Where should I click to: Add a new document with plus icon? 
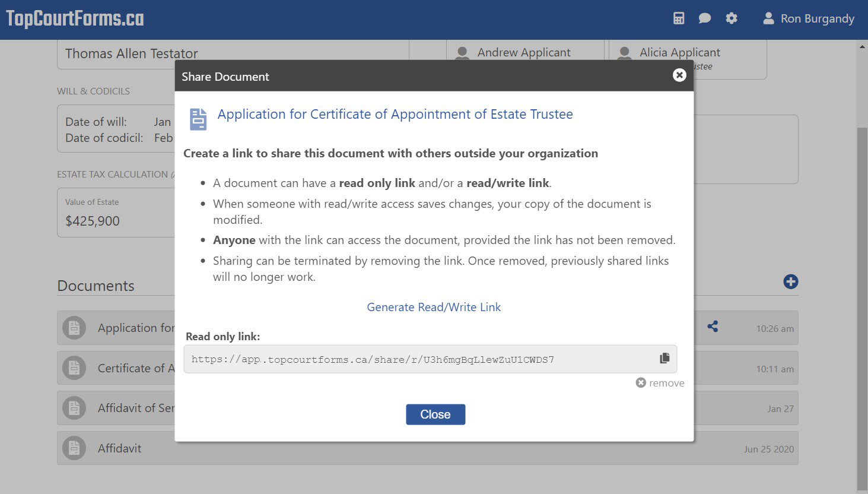[x=790, y=281]
